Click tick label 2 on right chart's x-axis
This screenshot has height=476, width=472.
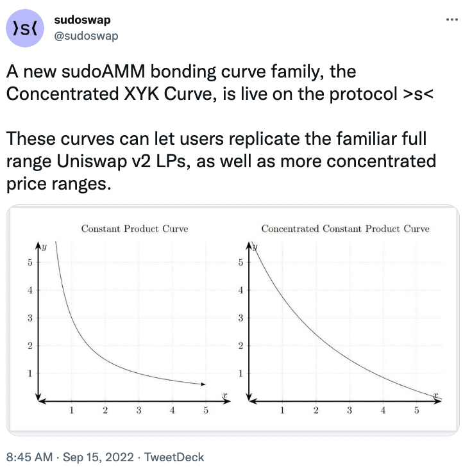tap(316, 411)
